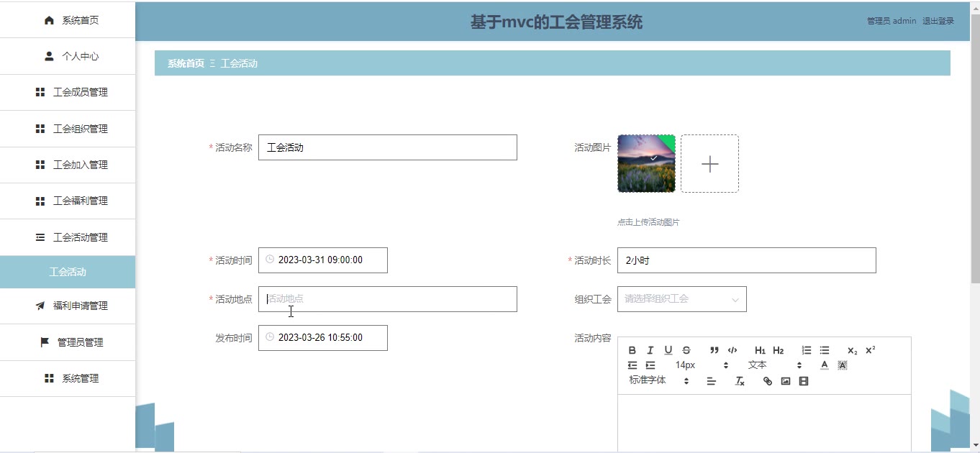Open 管理员管理 in the sidebar
The height and width of the screenshot is (453, 980).
point(68,342)
